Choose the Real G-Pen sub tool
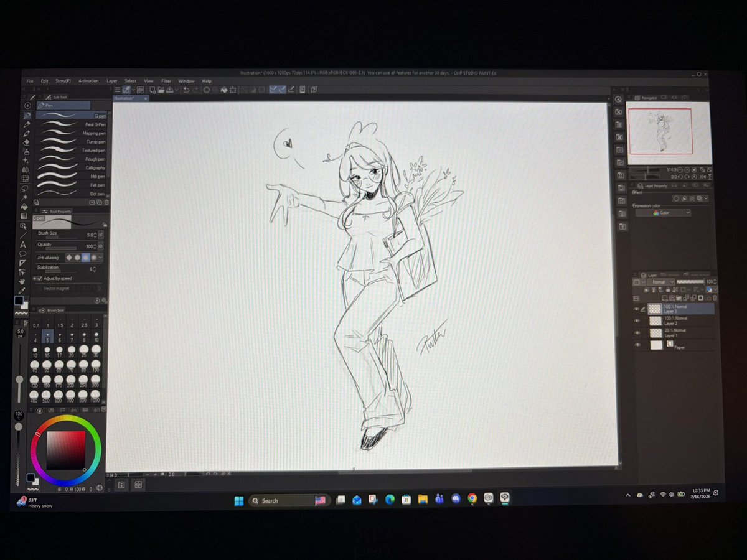The width and height of the screenshot is (747, 560). (72, 124)
